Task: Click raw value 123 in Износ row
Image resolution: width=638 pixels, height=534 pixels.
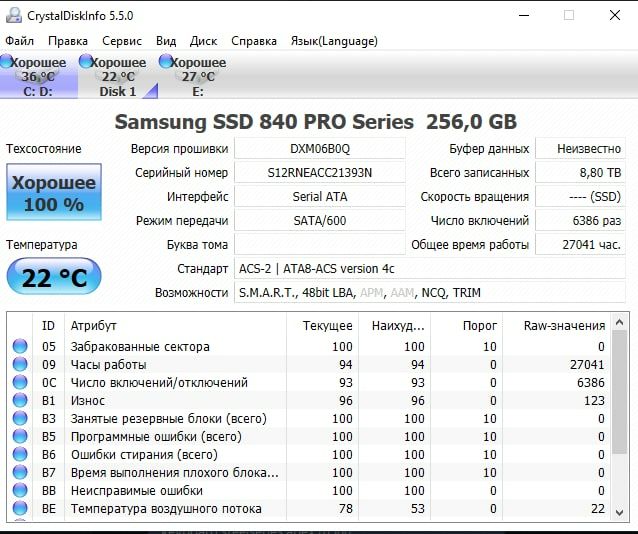Action: 594,400
